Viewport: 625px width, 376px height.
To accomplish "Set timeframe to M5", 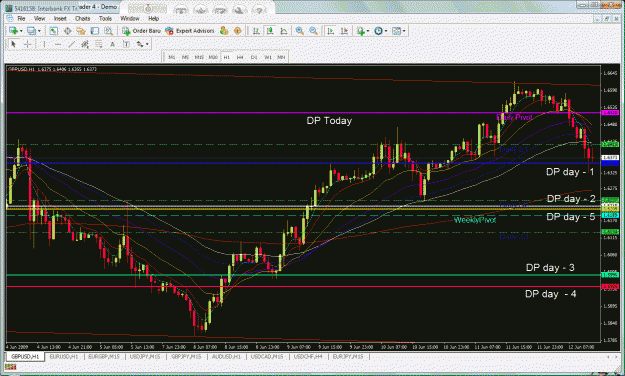I will [x=185, y=57].
